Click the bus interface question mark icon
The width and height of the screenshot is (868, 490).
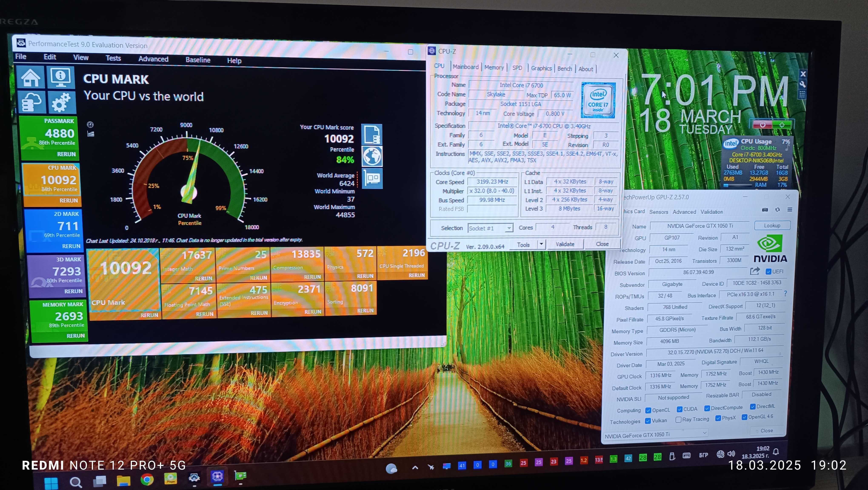785,294
